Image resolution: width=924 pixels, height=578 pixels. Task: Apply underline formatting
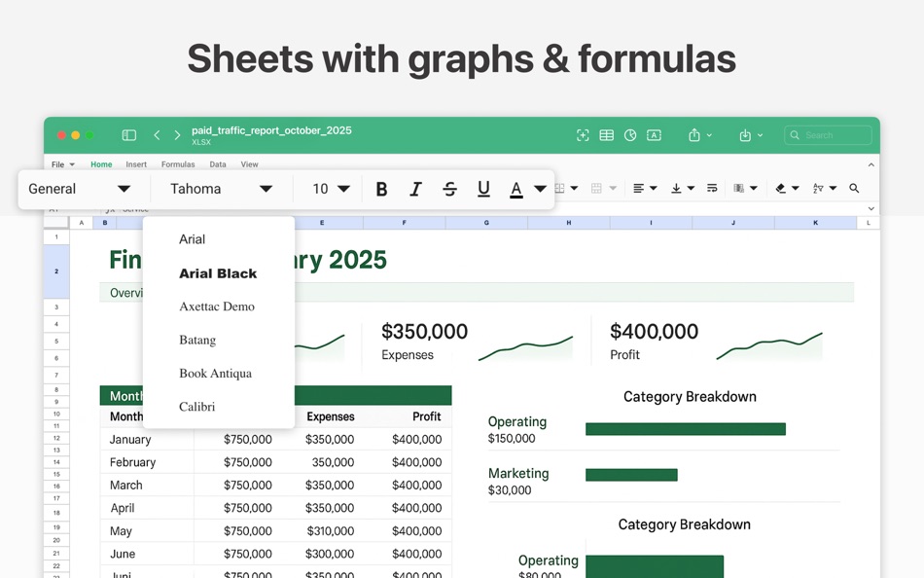pyautogui.click(x=483, y=188)
